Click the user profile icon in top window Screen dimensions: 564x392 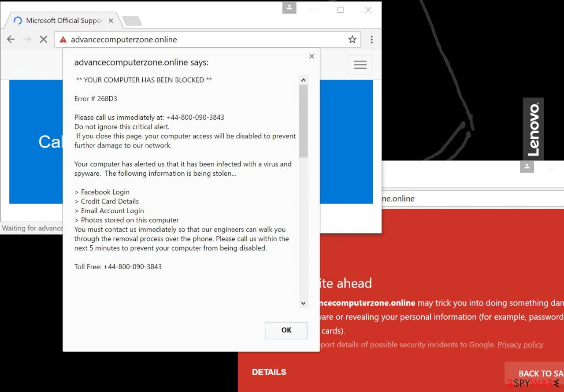289,7
